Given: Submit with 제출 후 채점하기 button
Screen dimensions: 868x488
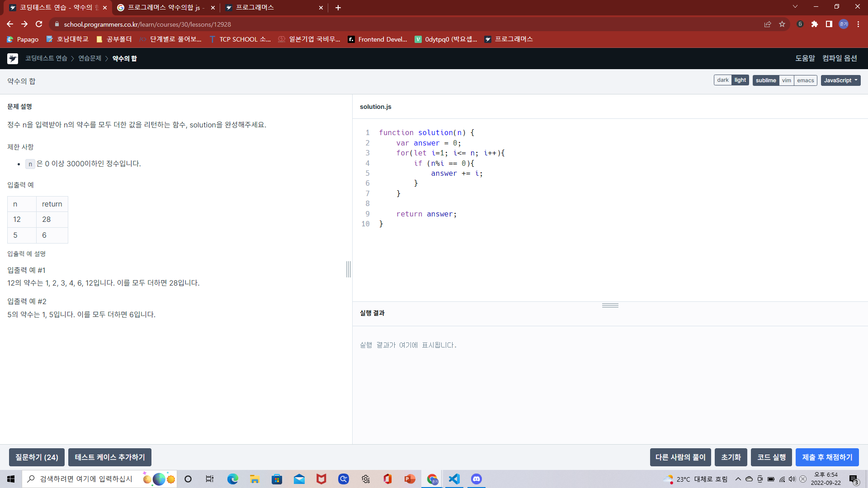Looking at the screenshot, I should [x=827, y=457].
